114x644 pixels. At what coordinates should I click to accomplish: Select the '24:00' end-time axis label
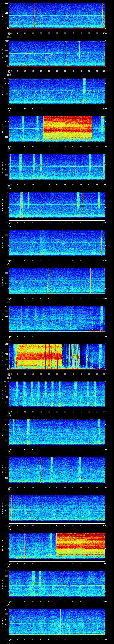pyautogui.click(x=105, y=298)
